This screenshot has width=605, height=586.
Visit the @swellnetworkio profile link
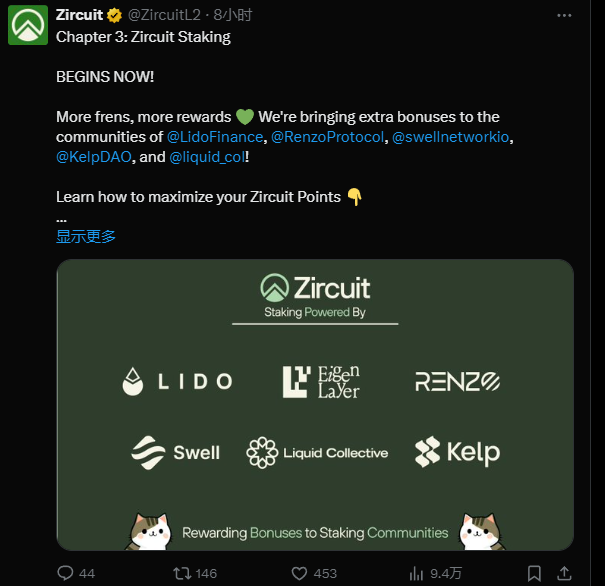coord(452,137)
